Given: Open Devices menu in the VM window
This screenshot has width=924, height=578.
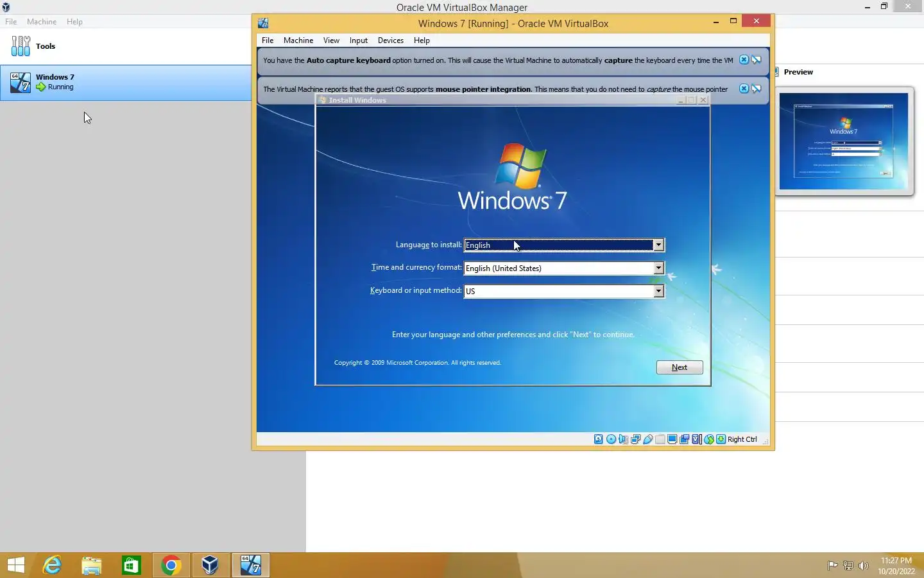Looking at the screenshot, I should [391, 40].
